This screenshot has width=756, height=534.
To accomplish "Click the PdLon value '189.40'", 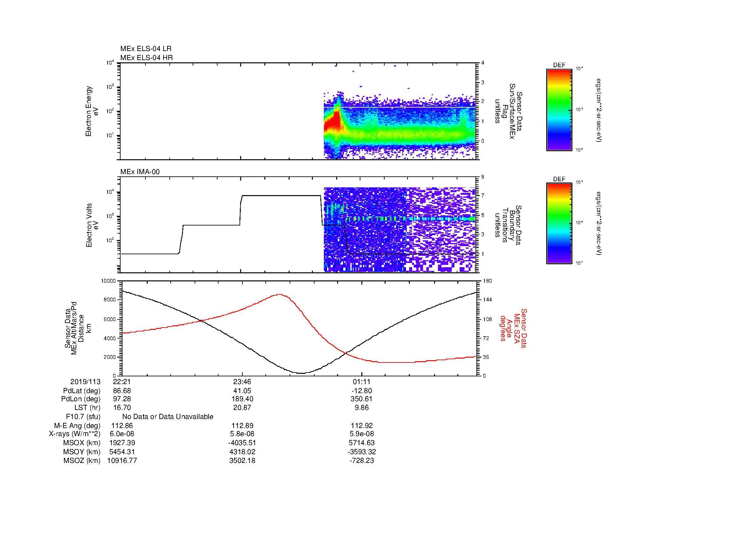I will click(242, 399).
